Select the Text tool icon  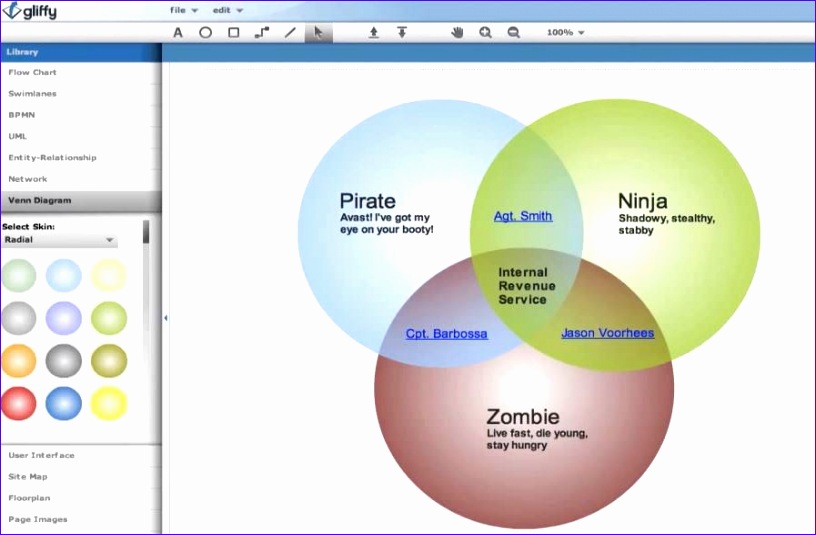tap(178, 33)
